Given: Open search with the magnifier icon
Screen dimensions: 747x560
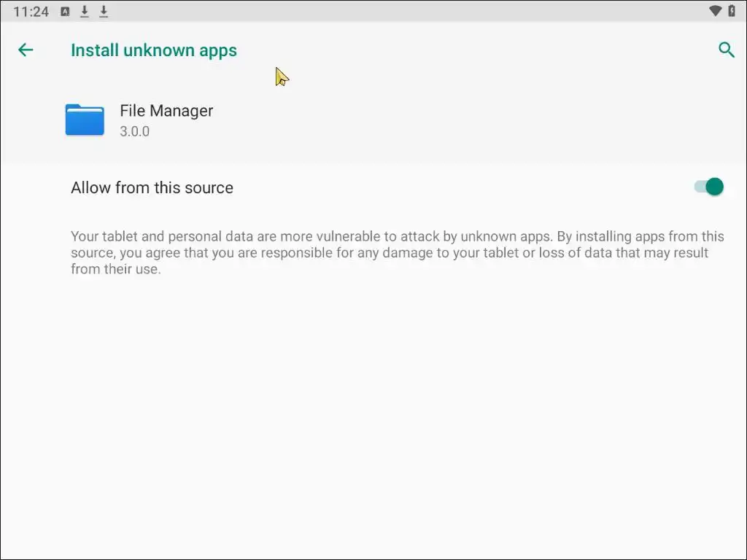Looking at the screenshot, I should click(x=726, y=50).
